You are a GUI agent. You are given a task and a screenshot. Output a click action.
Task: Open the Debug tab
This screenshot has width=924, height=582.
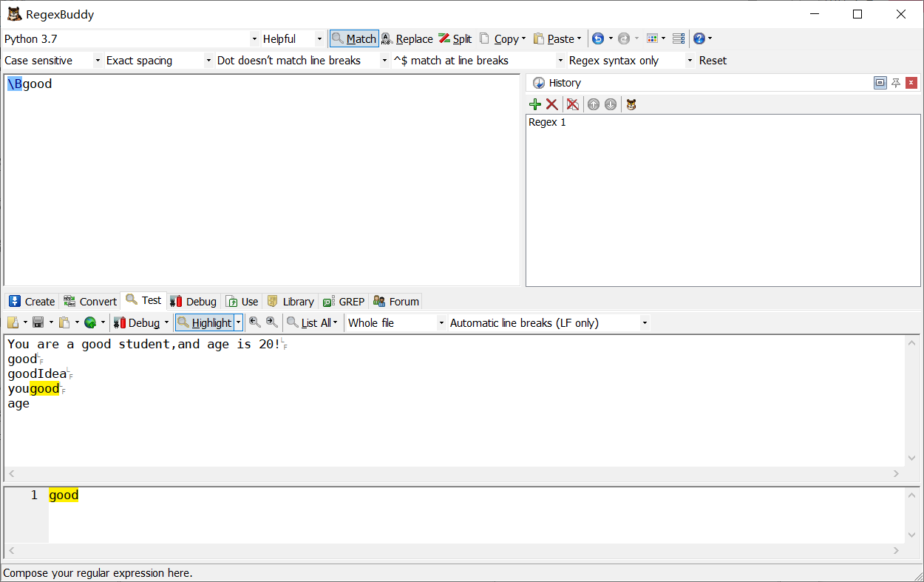(193, 301)
